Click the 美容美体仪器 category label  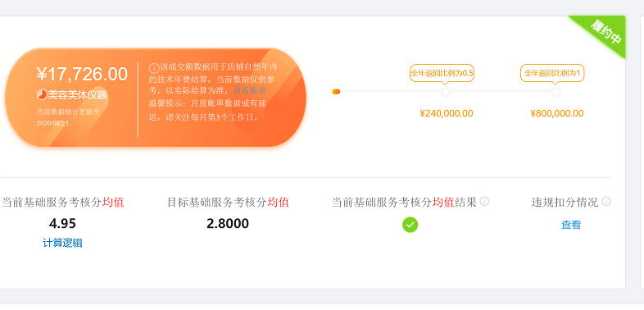click(77, 95)
